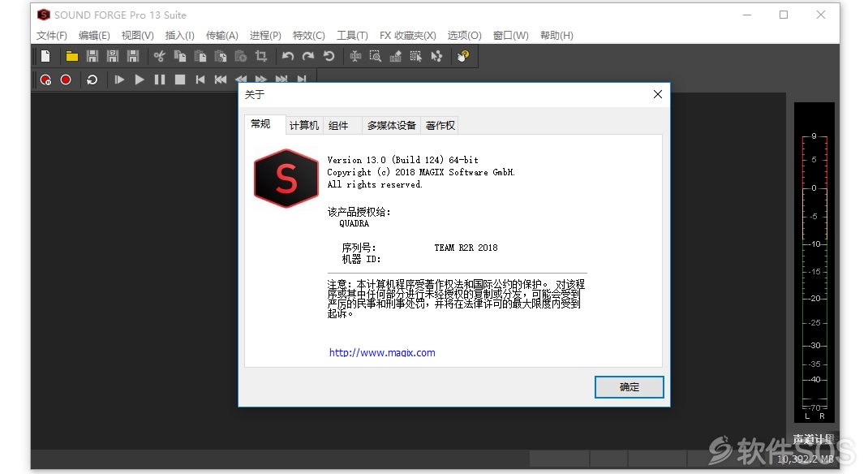Switch to the 著作权 tab
868x474 pixels.
pos(440,126)
